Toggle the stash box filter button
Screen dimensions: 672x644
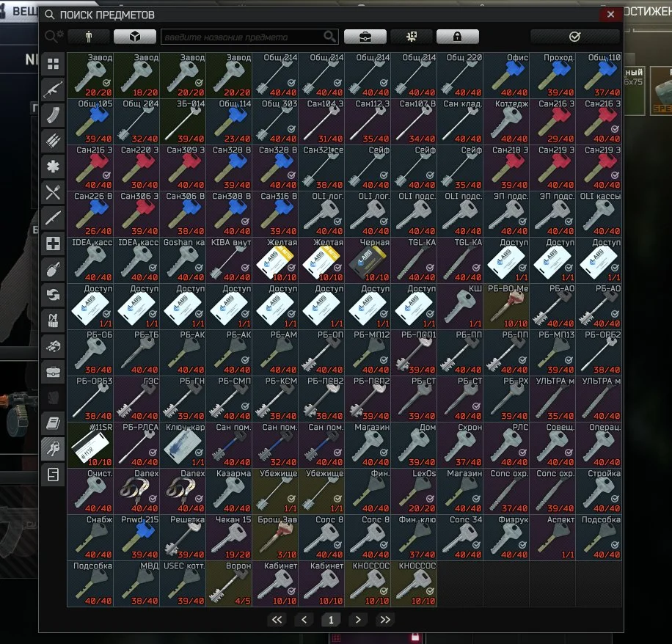point(134,37)
